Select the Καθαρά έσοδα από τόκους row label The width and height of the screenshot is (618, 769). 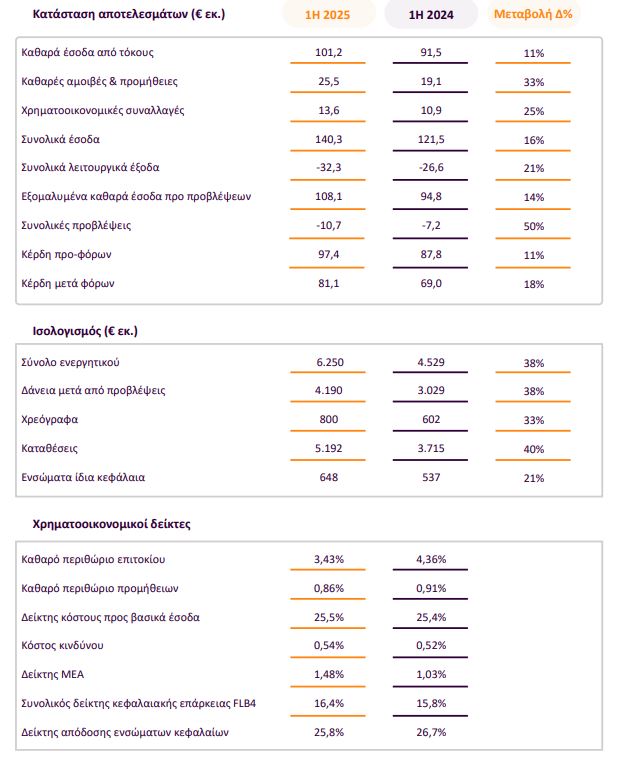pos(88,51)
